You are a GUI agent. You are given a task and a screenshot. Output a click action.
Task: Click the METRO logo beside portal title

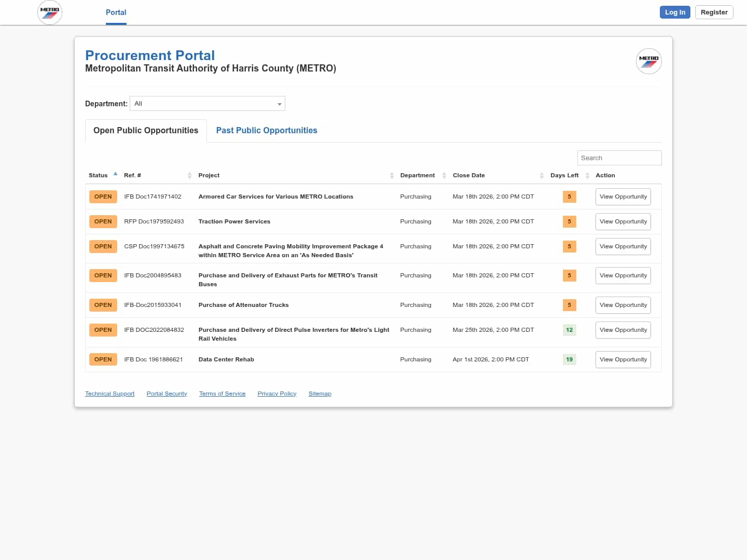pyautogui.click(x=648, y=61)
